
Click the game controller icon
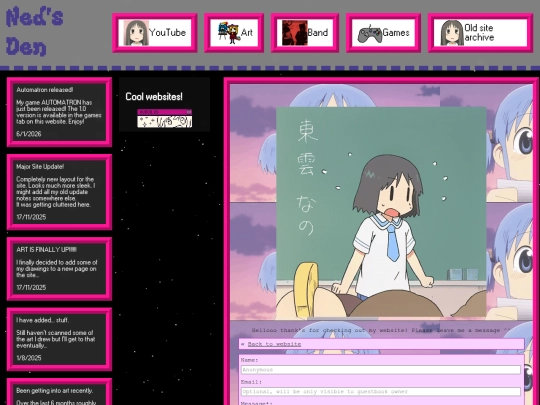tap(370, 34)
